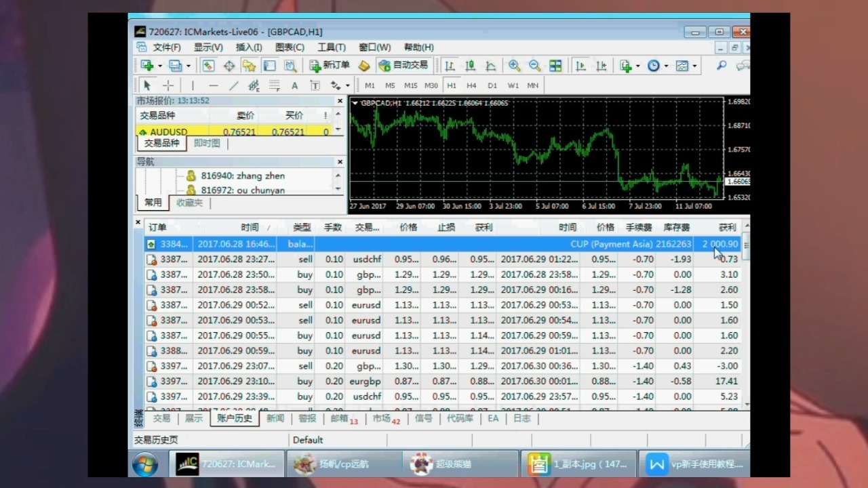This screenshot has width=868, height=488.
Task: Open 显示(V) menu
Action: [x=208, y=47]
